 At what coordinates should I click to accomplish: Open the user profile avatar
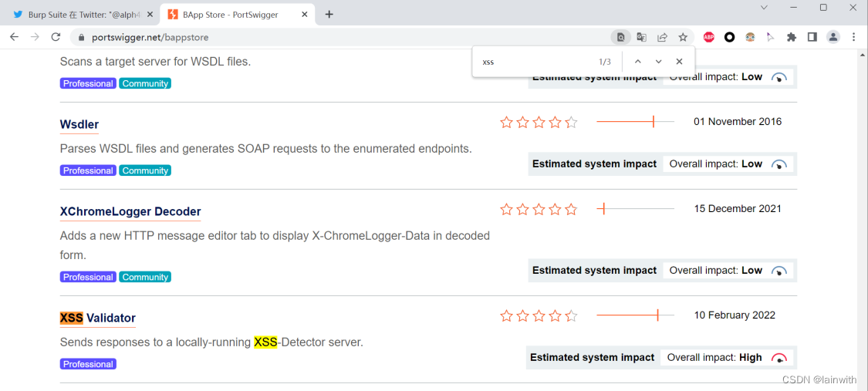click(x=833, y=37)
